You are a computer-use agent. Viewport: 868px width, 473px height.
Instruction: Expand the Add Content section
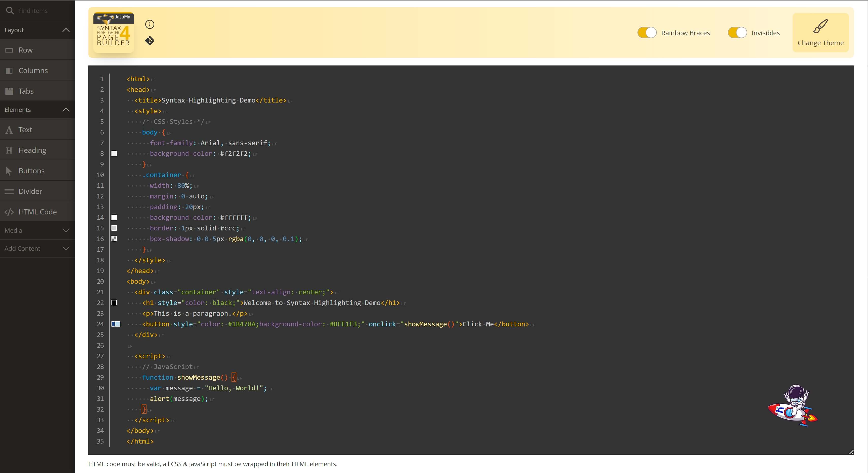click(66, 248)
